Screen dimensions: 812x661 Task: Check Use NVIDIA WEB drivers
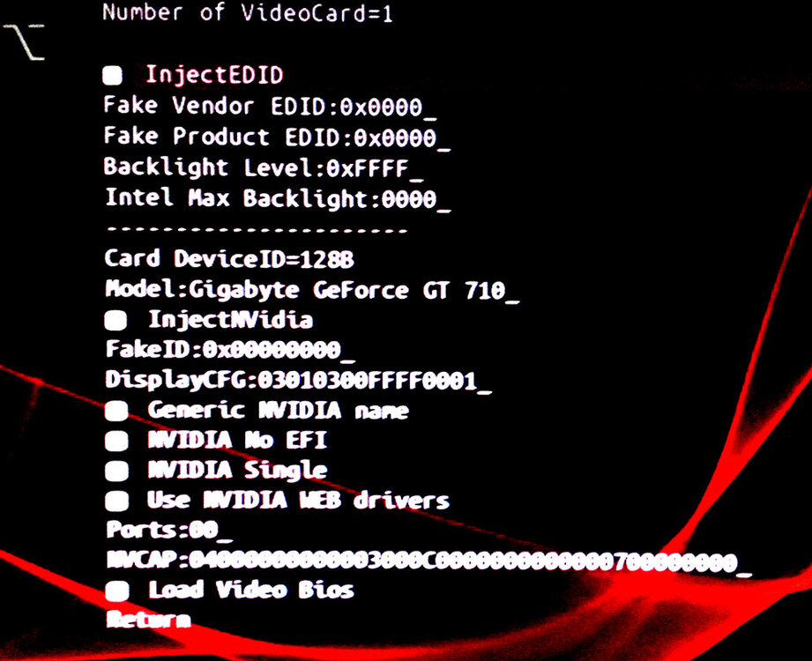click(x=116, y=501)
